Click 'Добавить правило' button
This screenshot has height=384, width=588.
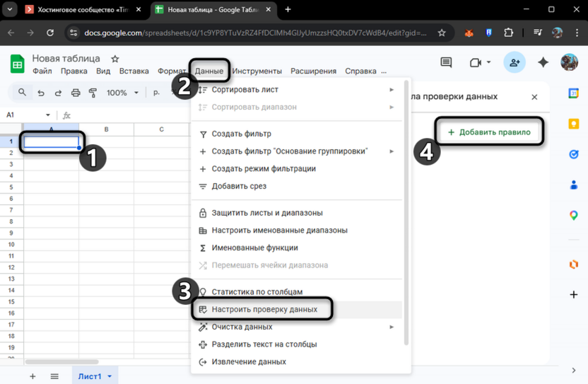(489, 132)
